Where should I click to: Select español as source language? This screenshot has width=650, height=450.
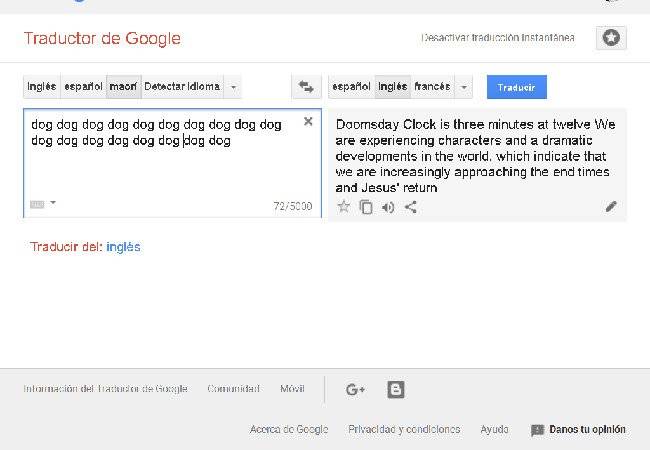(x=83, y=87)
